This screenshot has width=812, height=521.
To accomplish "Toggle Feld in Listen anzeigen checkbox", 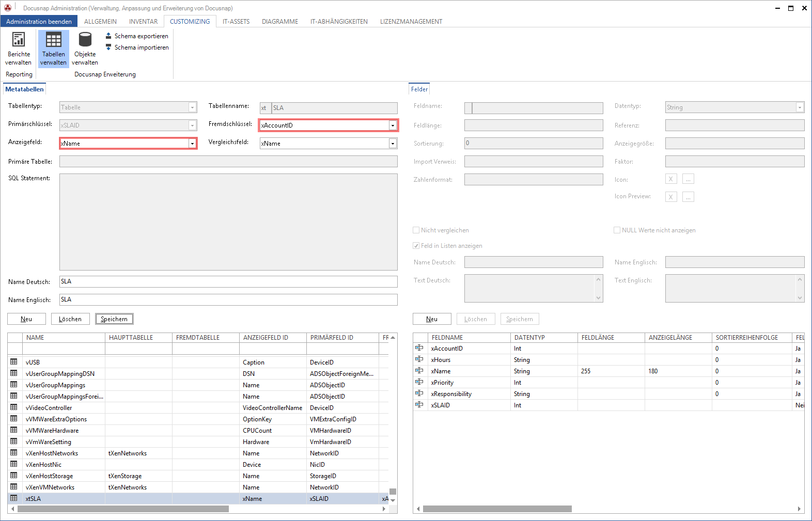I will (416, 246).
